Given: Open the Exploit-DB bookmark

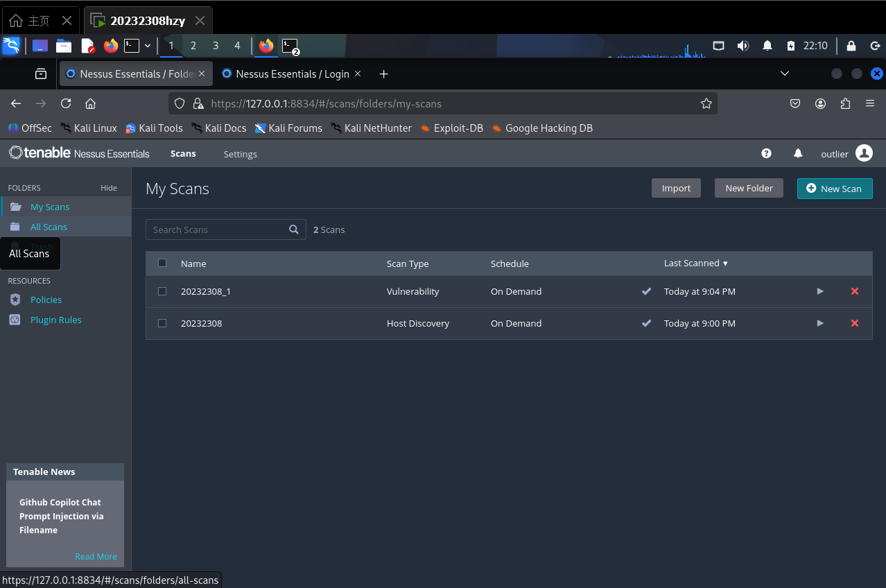Looking at the screenshot, I should [x=451, y=128].
